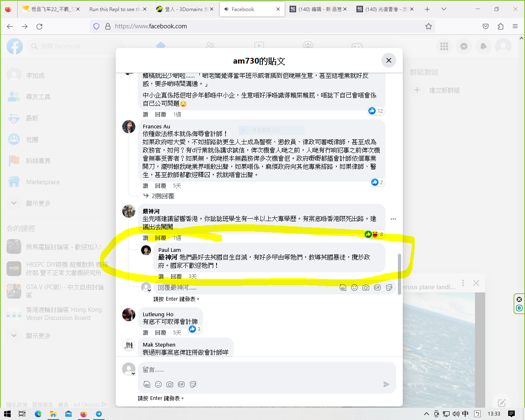Open Frances Au's profile name
The width and height of the screenshot is (525, 420).
tap(156, 126)
